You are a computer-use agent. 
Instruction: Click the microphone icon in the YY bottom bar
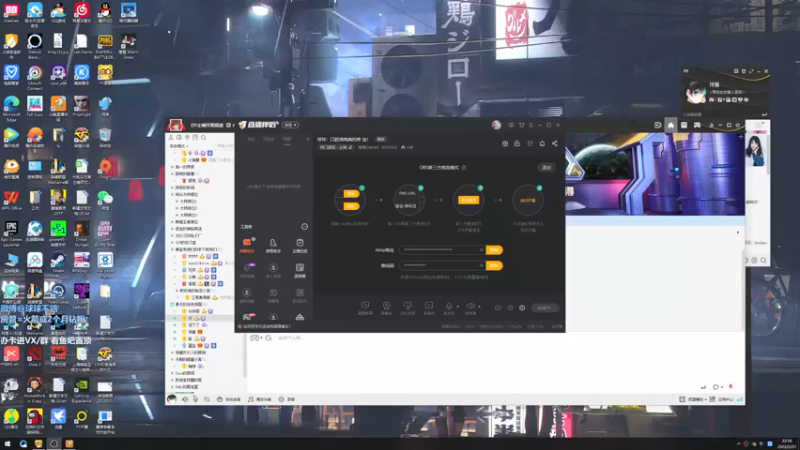(x=195, y=399)
